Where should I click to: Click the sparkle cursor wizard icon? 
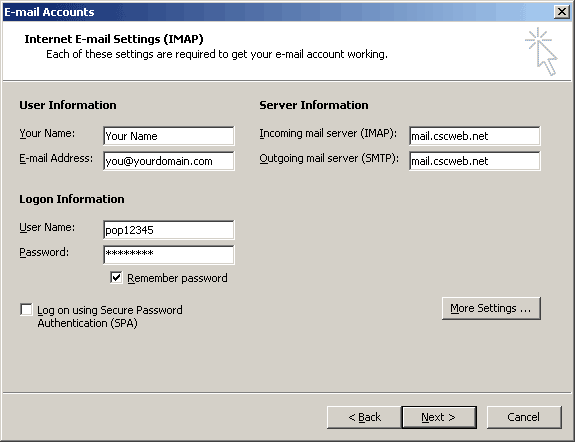[541, 51]
